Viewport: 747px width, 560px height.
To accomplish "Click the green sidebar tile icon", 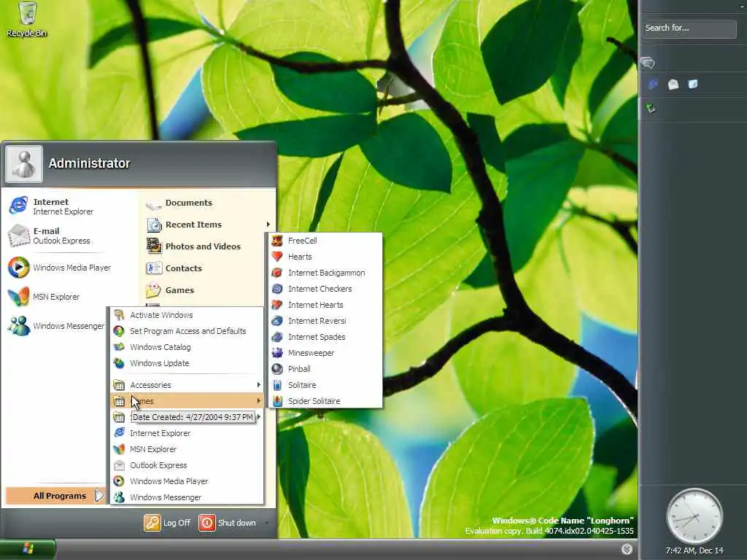I will 651,109.
